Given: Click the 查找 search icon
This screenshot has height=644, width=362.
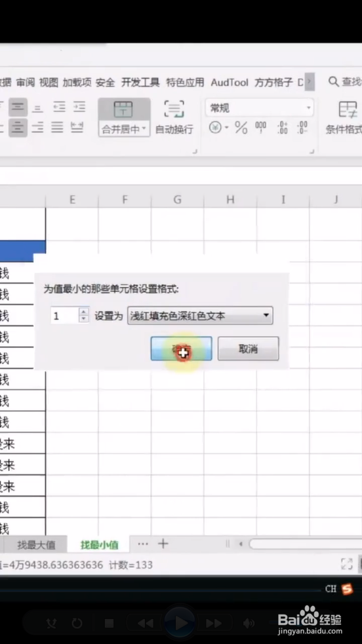Looking at the screenshot, I should click(x=333, y=81).
